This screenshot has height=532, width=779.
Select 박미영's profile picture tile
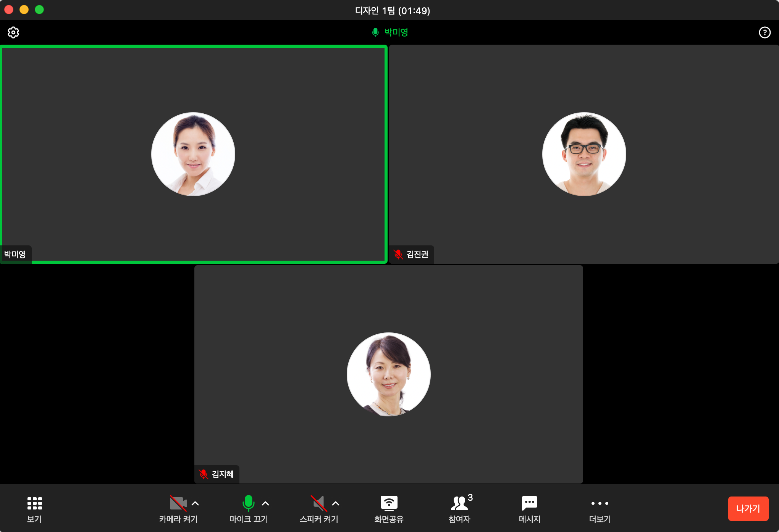click(x=193, y=154)
